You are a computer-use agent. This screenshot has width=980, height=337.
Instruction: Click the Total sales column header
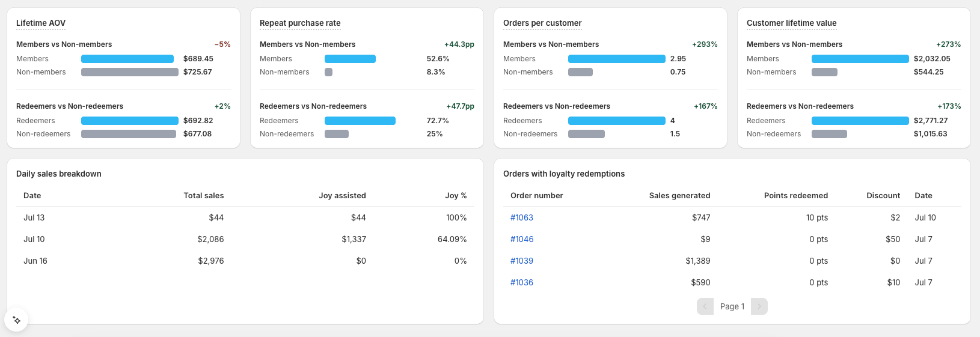point(204,196)
